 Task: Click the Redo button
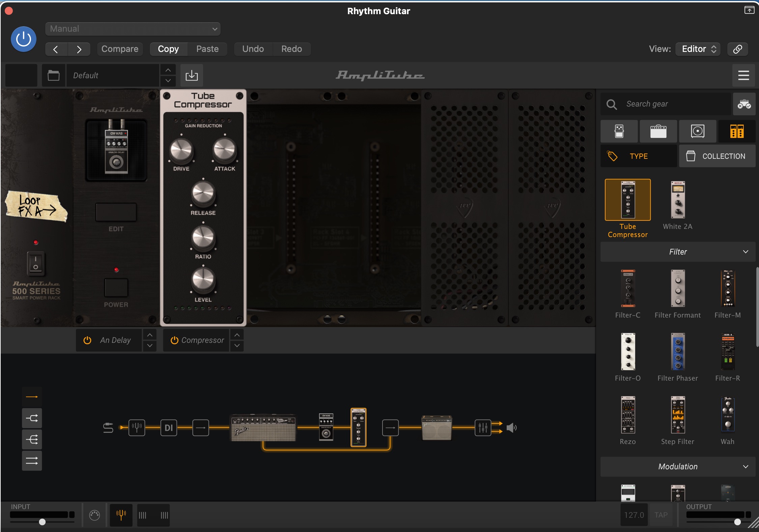point(292,49)
